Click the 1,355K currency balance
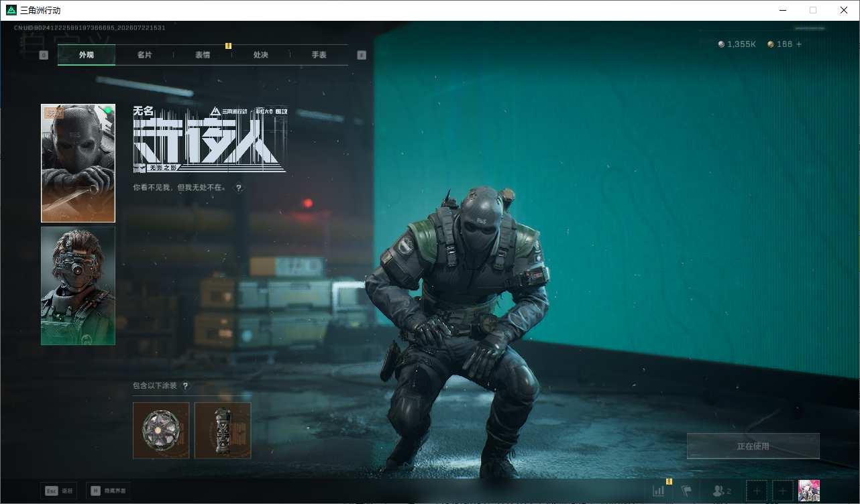The height and width of the screenshot is (504, 860). [737, 44]
